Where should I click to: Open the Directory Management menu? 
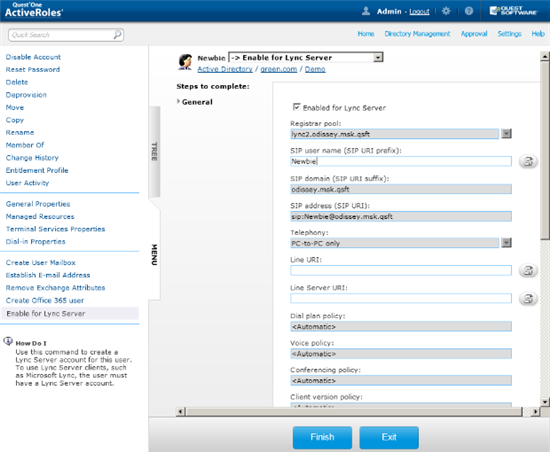tap(417, 34)
